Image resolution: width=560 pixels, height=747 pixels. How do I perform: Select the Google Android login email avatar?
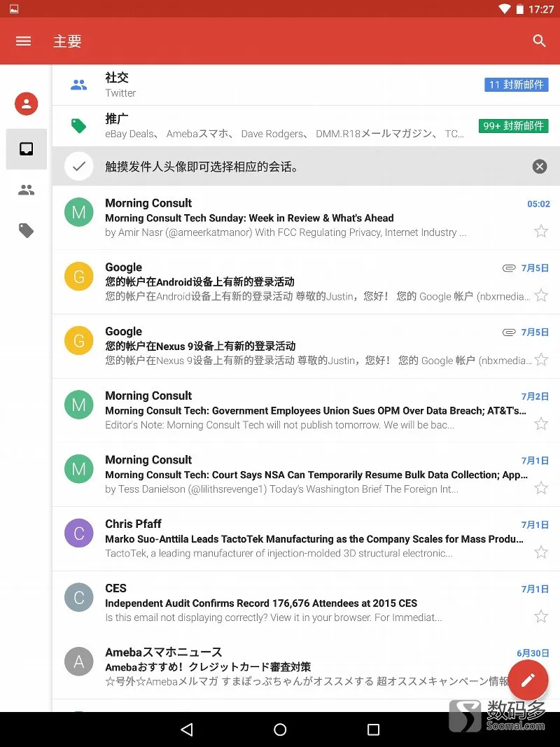point(78,277)
